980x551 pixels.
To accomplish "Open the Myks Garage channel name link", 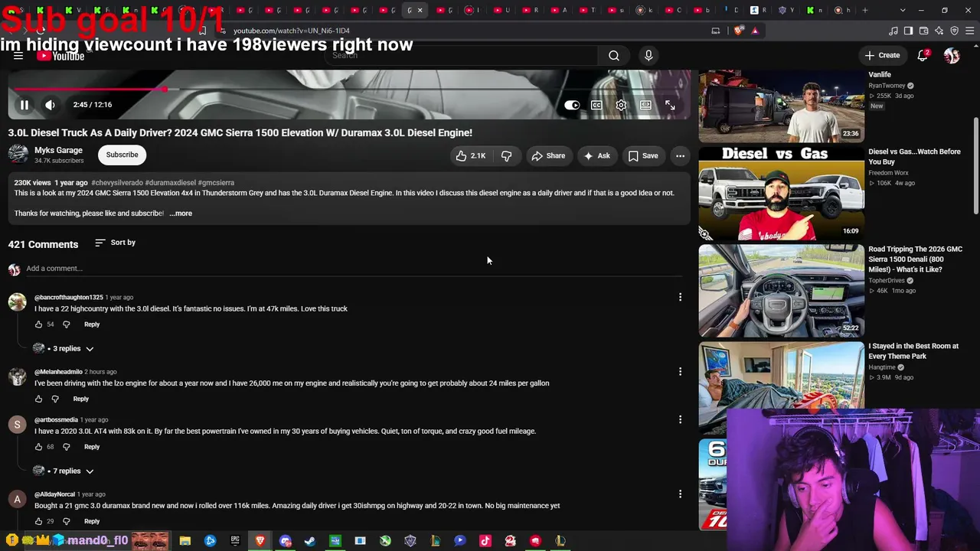I will click(x=58, y=151).
